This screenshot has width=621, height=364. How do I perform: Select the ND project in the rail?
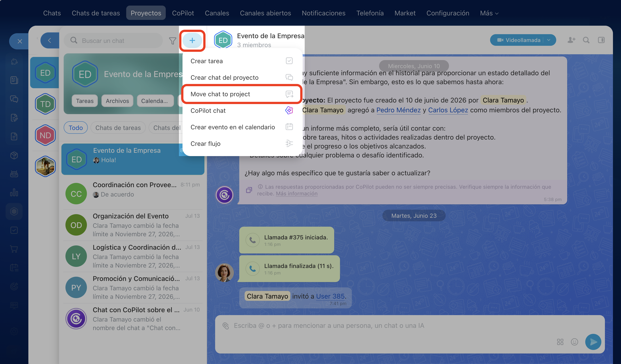(x=45, y=135)
